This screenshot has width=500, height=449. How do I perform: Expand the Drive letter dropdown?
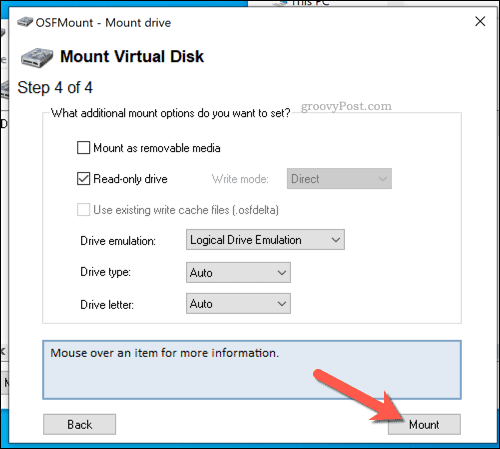coord(238,303)
